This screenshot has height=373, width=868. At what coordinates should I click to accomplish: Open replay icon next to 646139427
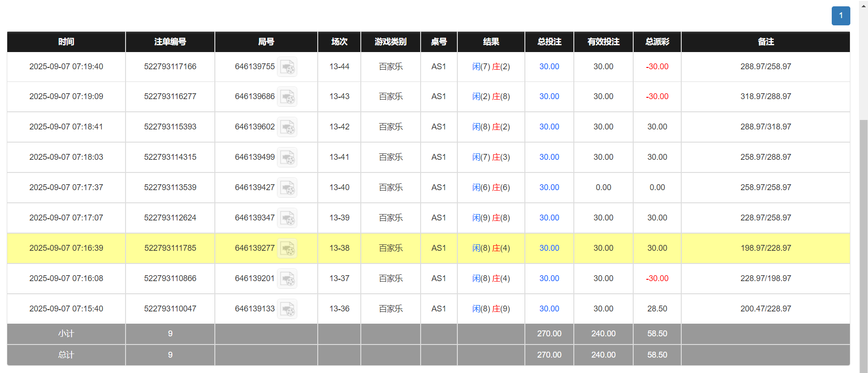point(287,188)
